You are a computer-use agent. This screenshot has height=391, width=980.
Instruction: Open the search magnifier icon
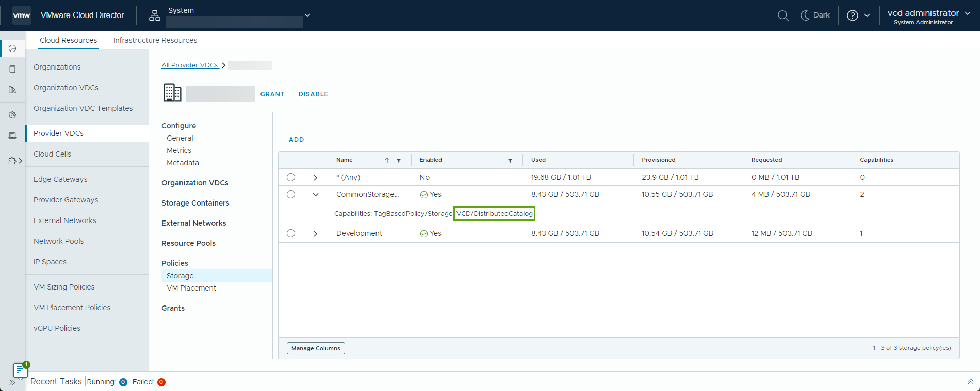point(783,15)
